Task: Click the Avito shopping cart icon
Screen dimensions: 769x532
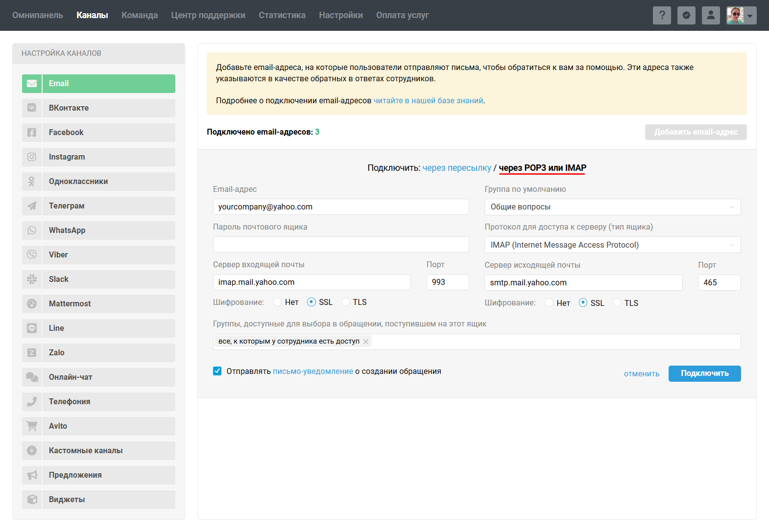Action: (x=32, y=426)
